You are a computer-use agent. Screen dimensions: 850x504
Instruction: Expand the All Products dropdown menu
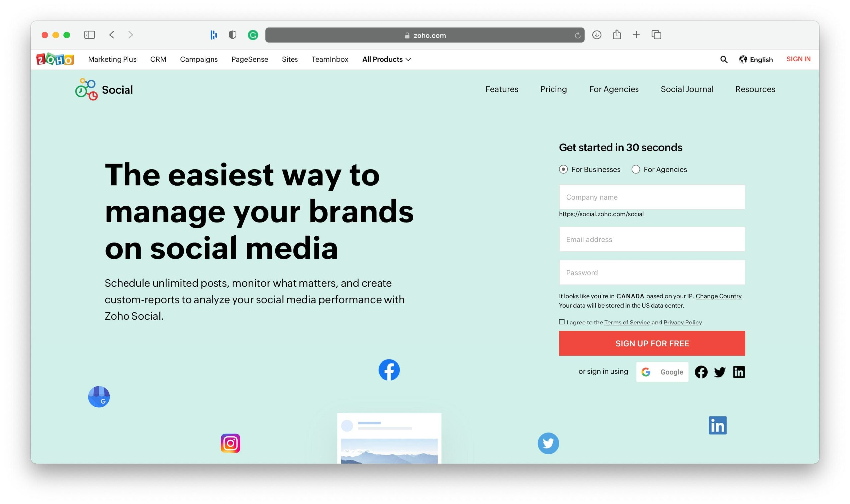click(385, 59)
